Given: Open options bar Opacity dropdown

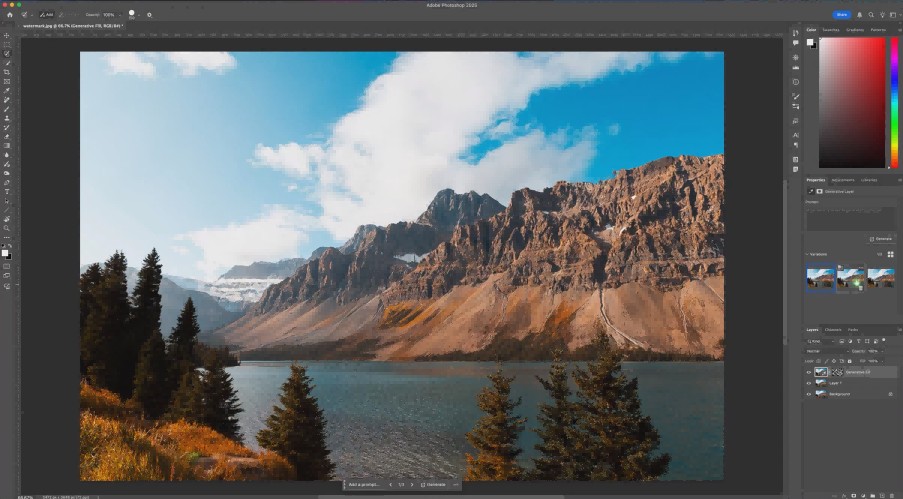Looking at the screenshot, I should [120, 14].
